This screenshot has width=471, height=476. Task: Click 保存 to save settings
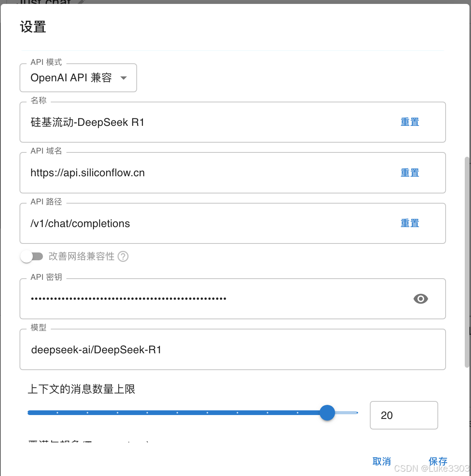[x=438, y=462]
